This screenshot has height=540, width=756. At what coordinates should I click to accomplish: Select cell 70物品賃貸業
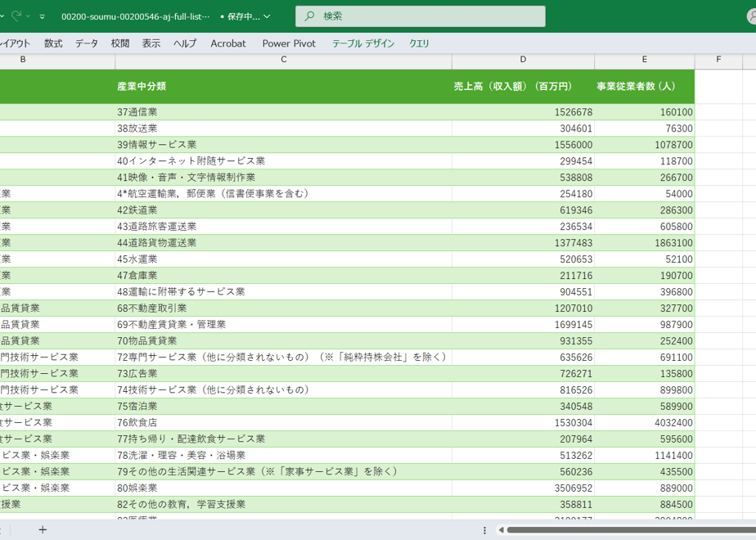pos(283,341)
